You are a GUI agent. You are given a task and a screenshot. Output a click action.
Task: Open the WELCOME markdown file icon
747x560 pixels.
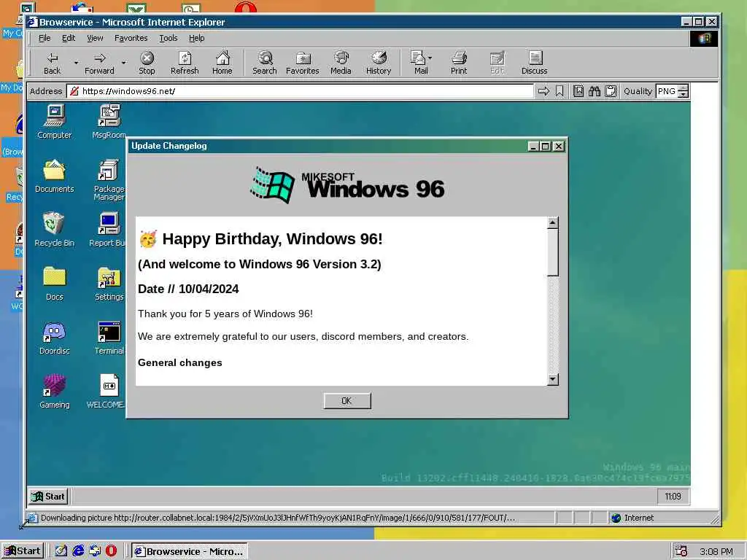(107, 392)
